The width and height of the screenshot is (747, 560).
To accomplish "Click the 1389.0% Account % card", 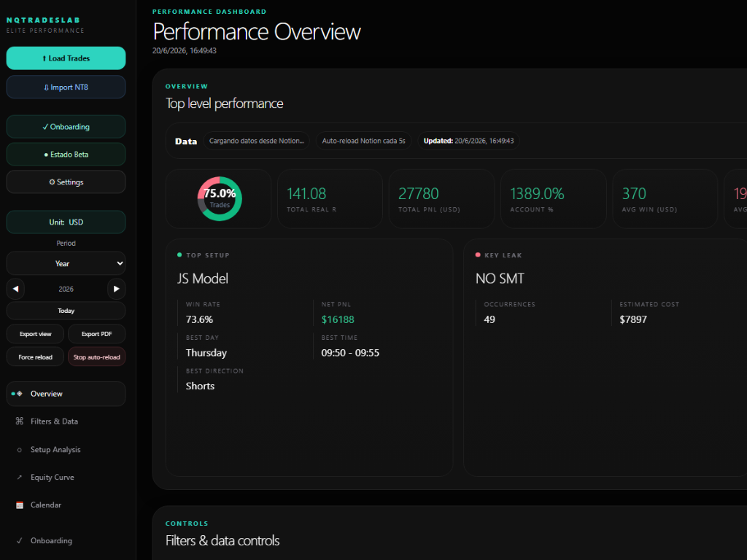I will coord(553,198).
